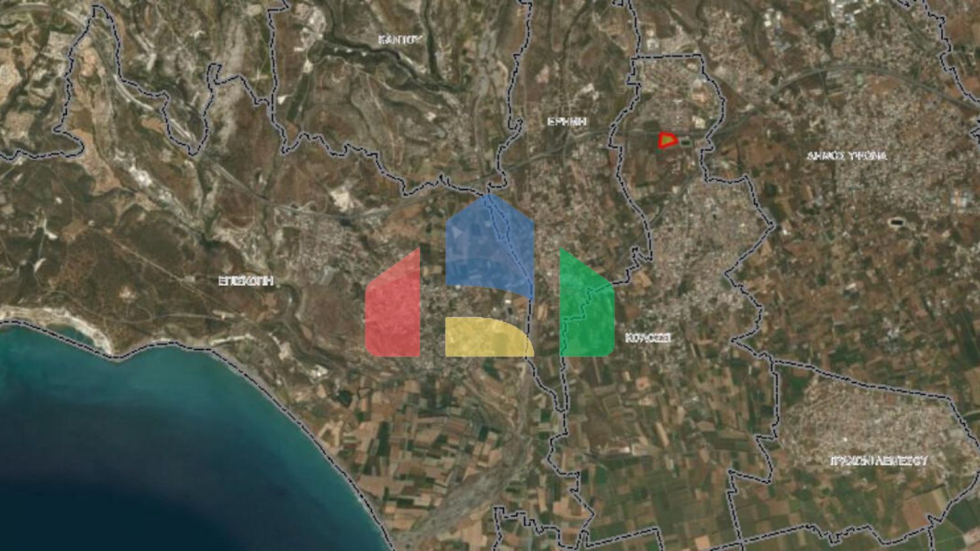Screen dimensions: 980x551
Task: Click the ΚΟΛΟΣΣΙ map label
Action: click(x=648, y=338)
